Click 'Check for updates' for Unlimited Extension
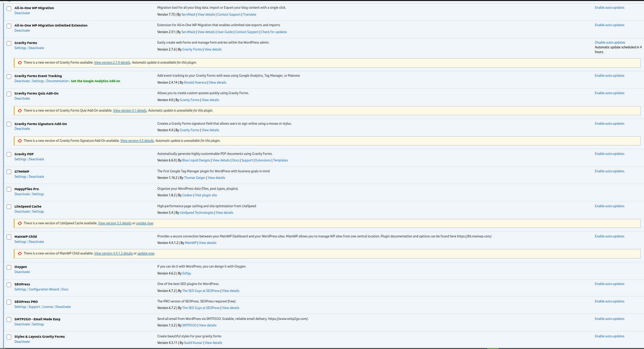This screenshot has height=349, width=644. point(274,32)
